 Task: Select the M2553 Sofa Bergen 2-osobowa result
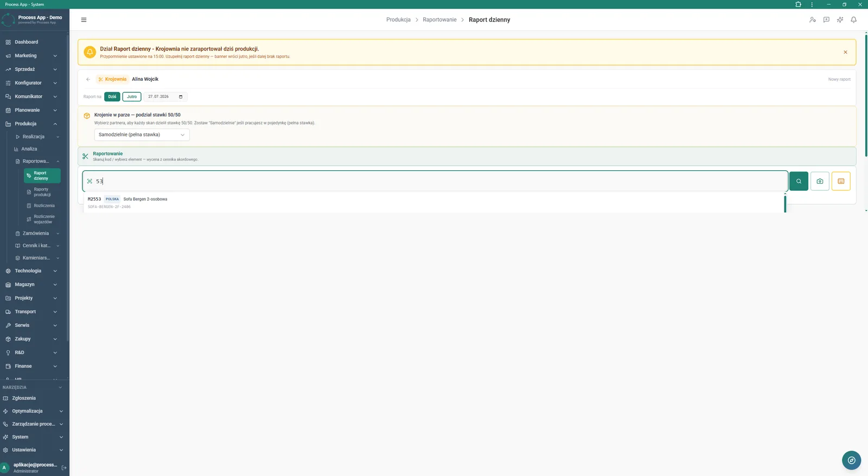pos(434,202)
